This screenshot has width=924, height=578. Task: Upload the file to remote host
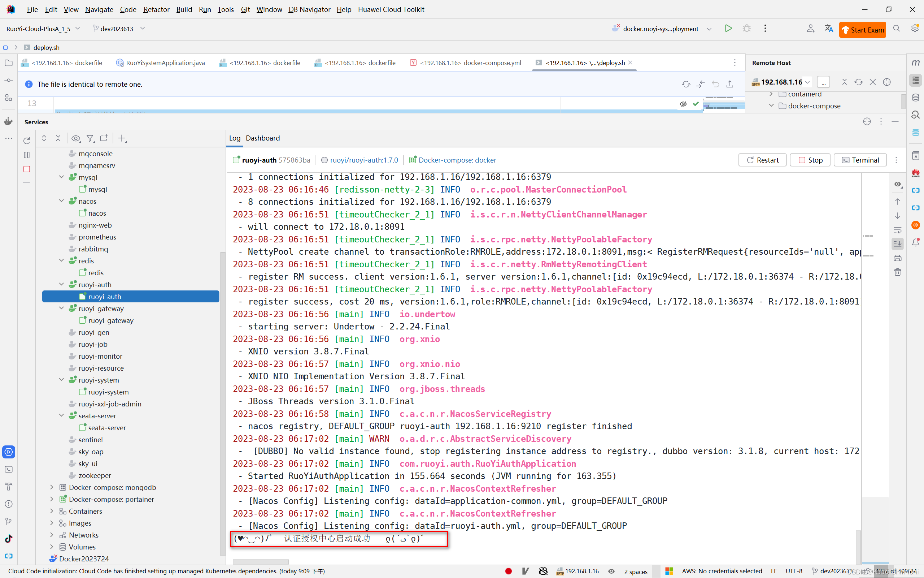point(730,84)
